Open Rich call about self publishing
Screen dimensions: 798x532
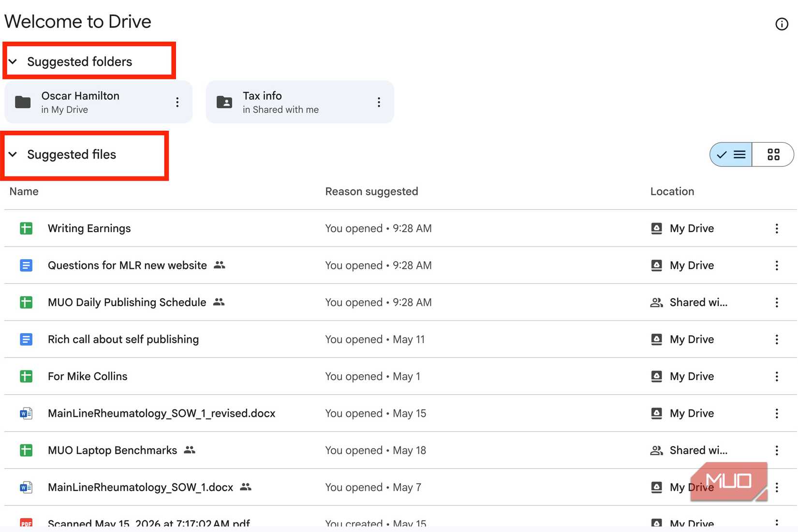click(123, 340)
